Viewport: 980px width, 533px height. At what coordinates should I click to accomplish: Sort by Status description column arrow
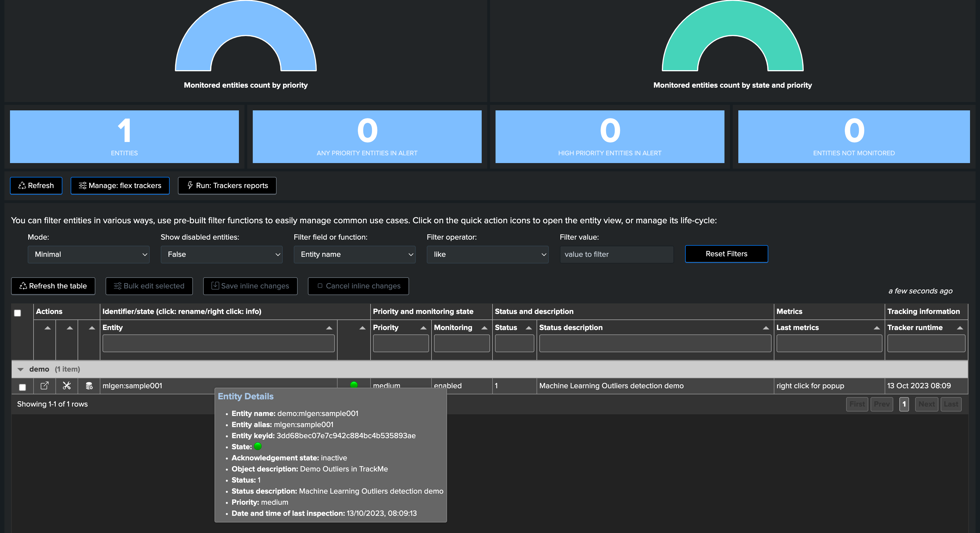[766, 328]
